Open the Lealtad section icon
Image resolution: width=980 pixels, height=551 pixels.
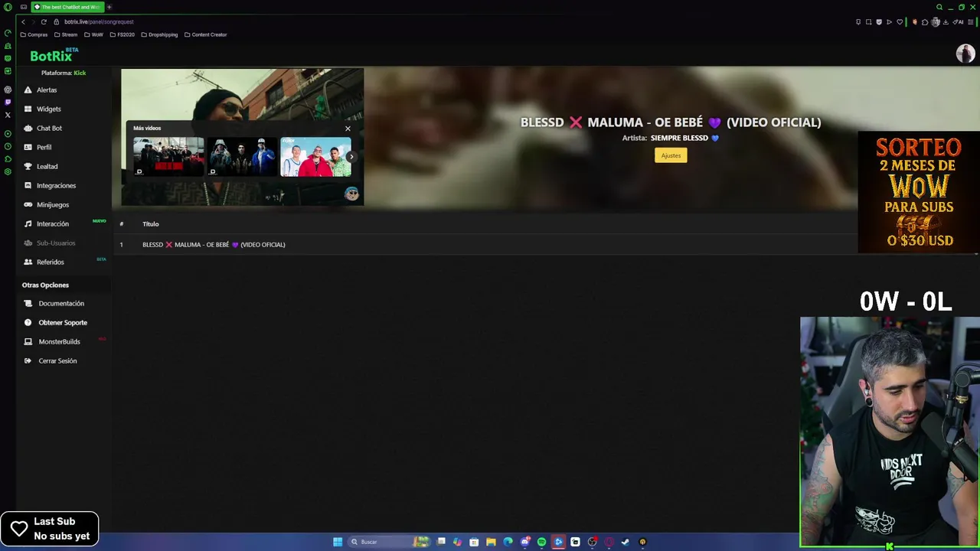coord(28,166)
